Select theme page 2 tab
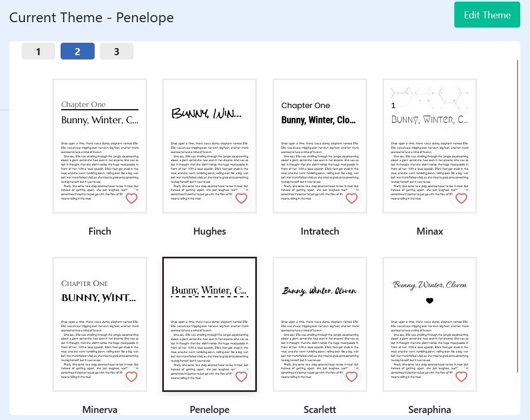The height and width of the screenshot is (420, 530). [77, 51]
